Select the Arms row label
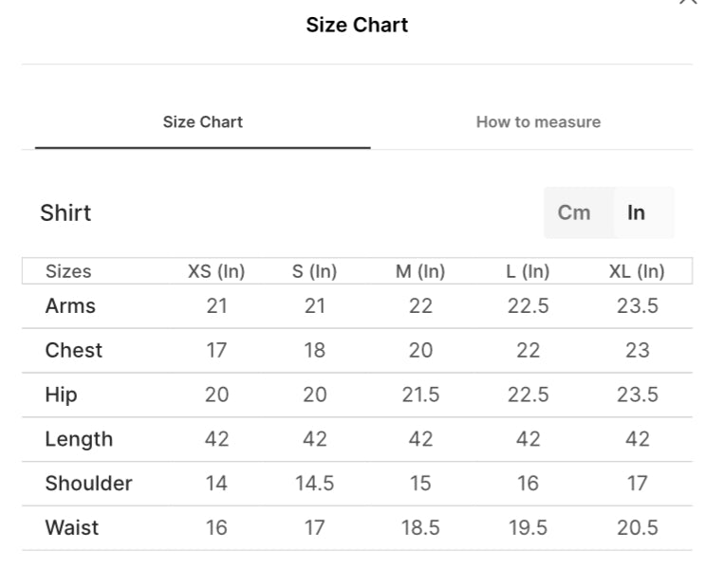706x588 pixels. pos(70,306)
